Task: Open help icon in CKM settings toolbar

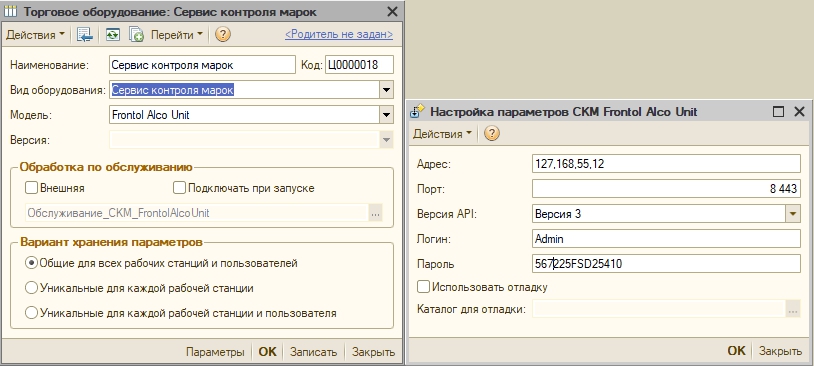Action: tap(492, 133)
